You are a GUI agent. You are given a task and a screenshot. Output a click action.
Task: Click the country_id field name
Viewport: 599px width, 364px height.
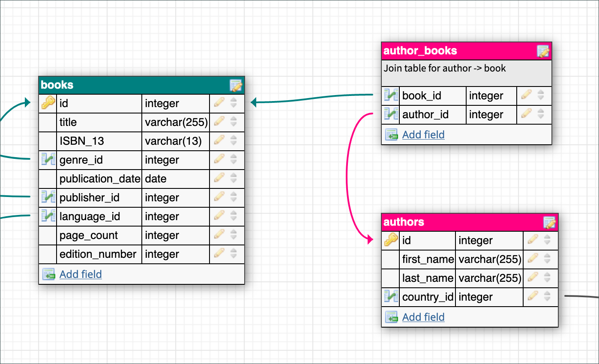(428, 297)
